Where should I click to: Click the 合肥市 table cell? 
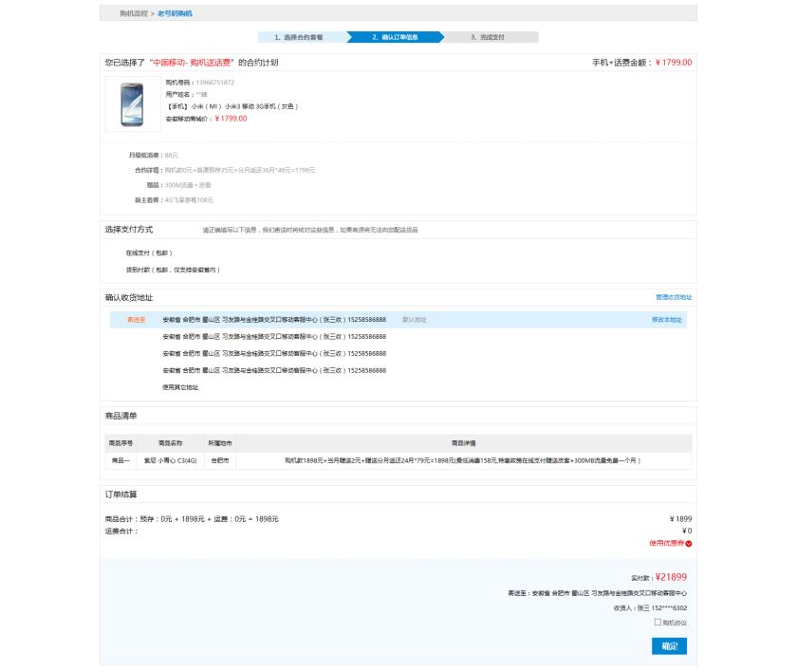[220, 460]
